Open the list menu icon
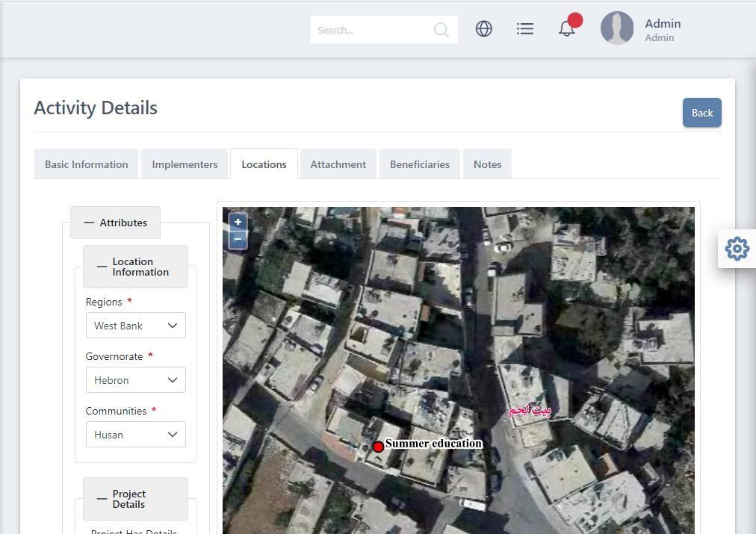Viewport: 756px width, 534px height. click(525, 29)
